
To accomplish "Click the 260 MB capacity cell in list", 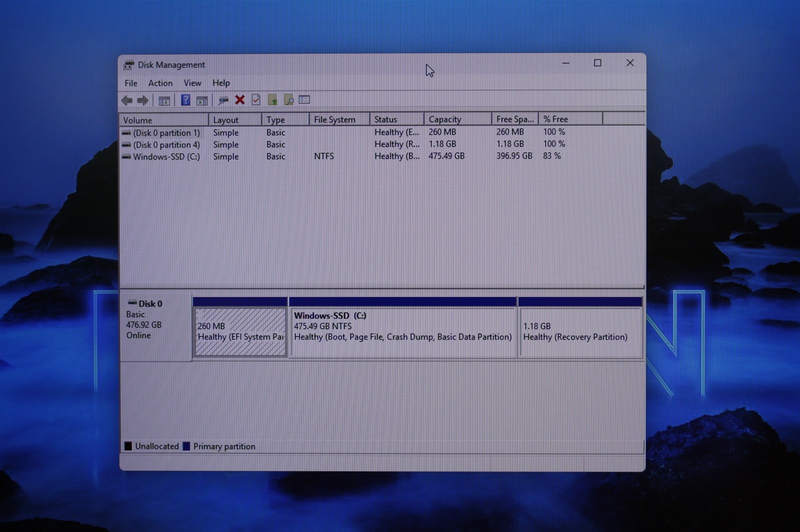I will pyautogui.click(x=442, y=132).
